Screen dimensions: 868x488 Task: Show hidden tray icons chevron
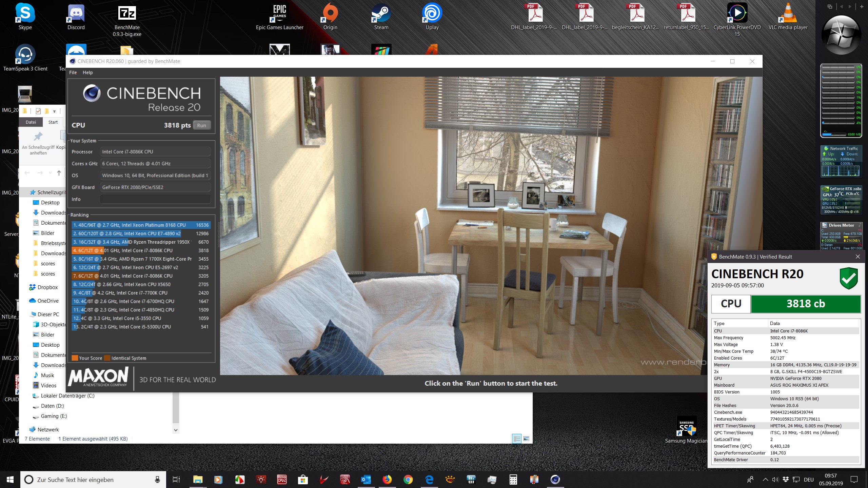point(765,480)
